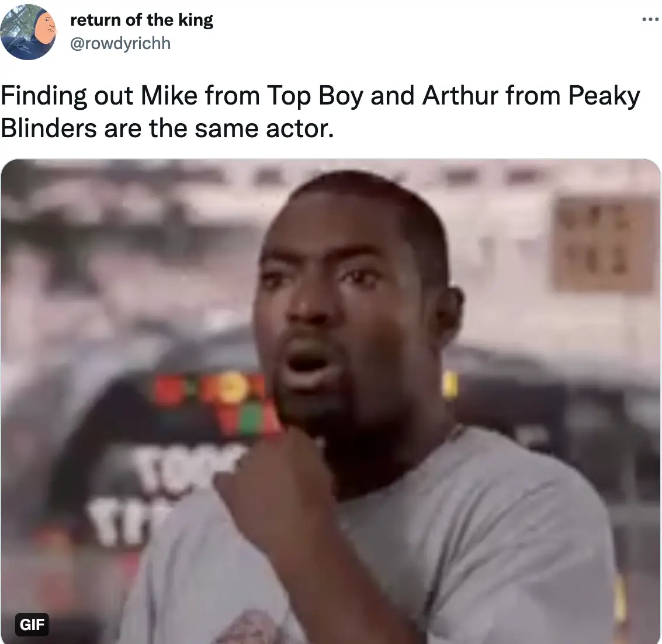Play the shocked-man reaction GIF
This screenshot has width=662, height=644.
(331, 401)
